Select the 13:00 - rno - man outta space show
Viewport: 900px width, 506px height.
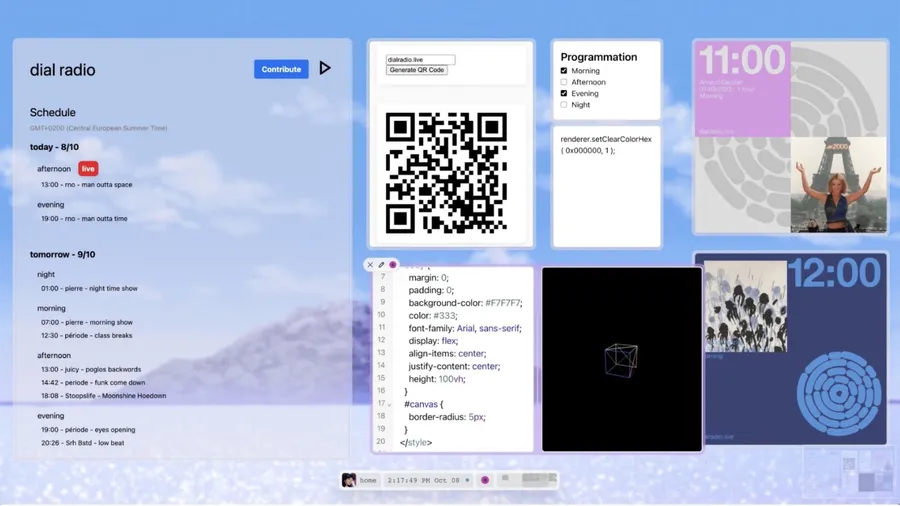pyautogui.click(x=87, y=185)
